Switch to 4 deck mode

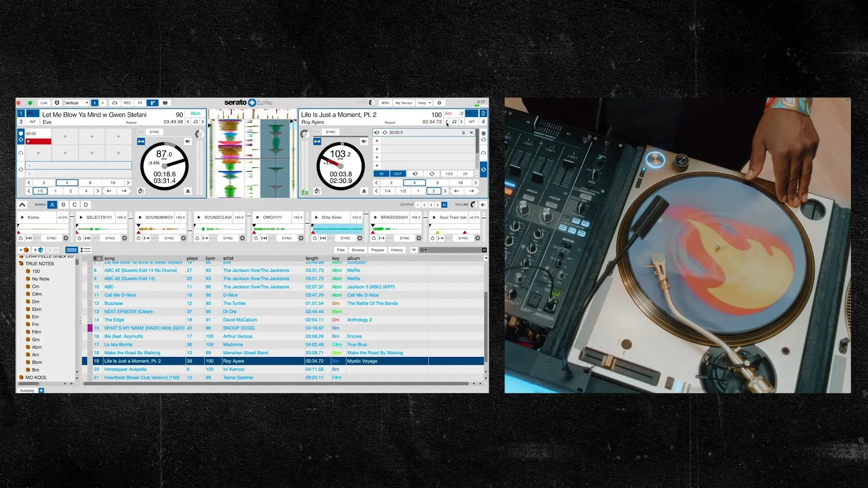103,103
